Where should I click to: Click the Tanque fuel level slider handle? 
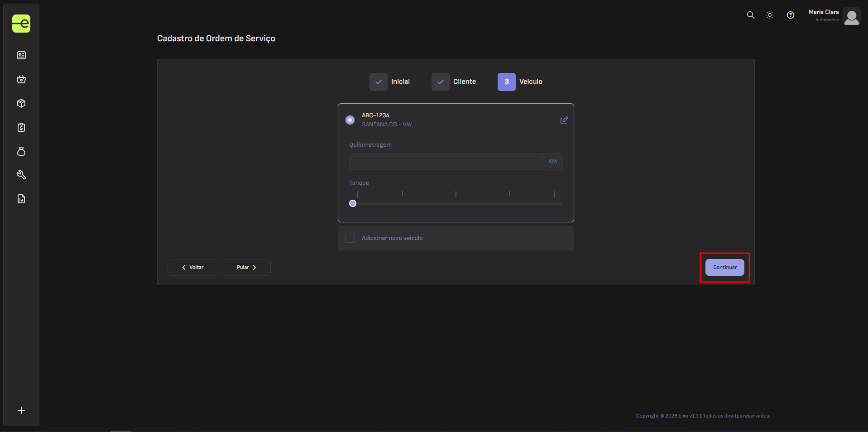click(x=353, y=203)
